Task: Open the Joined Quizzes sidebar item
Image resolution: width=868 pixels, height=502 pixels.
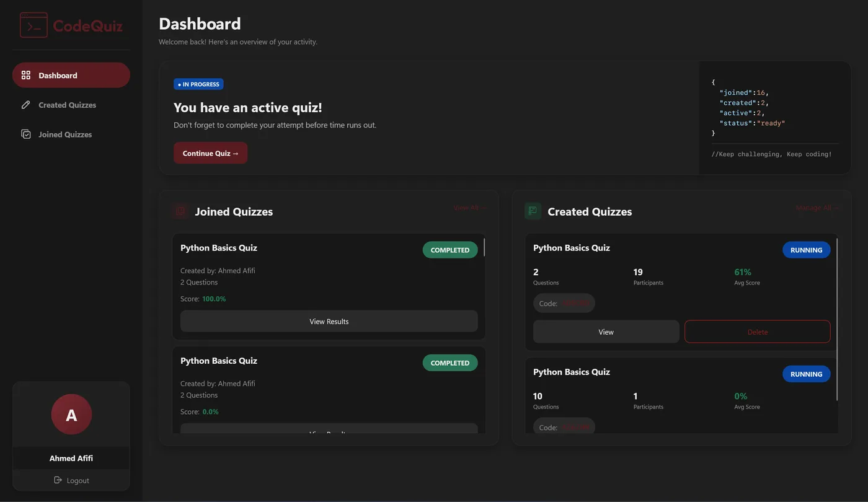Action: (71, 134)
